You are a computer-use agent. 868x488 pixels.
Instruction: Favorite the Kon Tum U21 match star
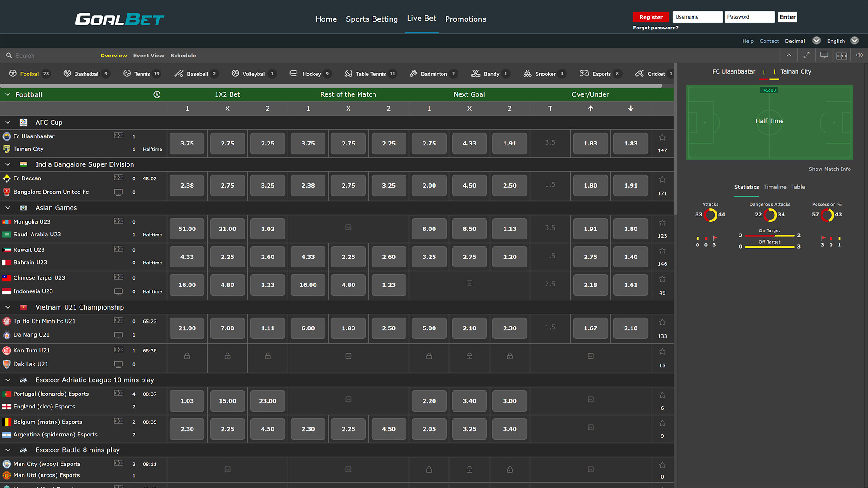(662, 352)
